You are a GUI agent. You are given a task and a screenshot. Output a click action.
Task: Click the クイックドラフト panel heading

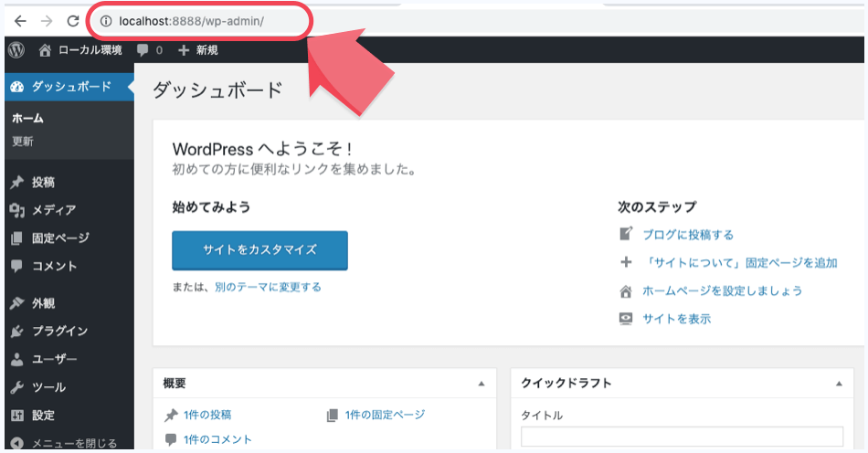[566, 383]
